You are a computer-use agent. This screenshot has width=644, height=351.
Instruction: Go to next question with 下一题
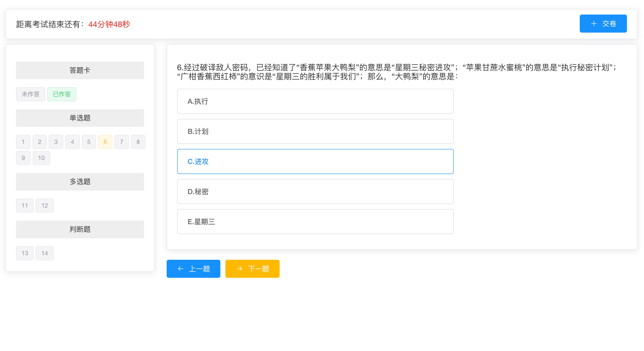click(252, 269)
